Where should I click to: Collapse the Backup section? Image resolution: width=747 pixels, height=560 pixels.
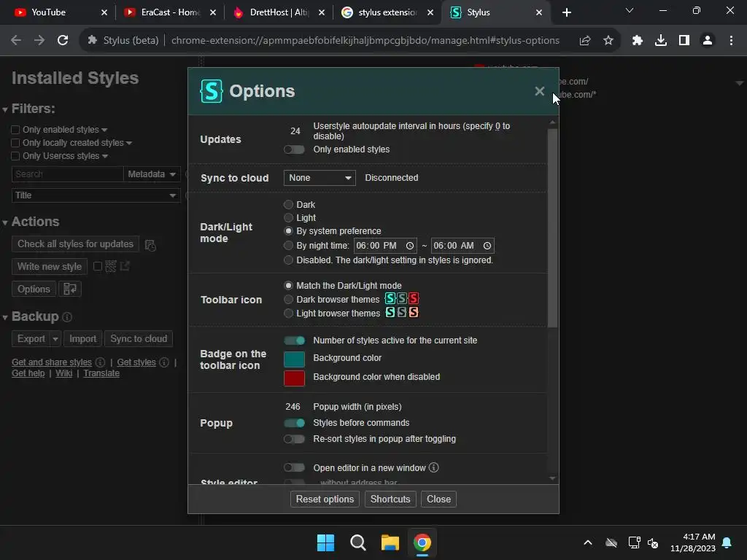point(5,317)
